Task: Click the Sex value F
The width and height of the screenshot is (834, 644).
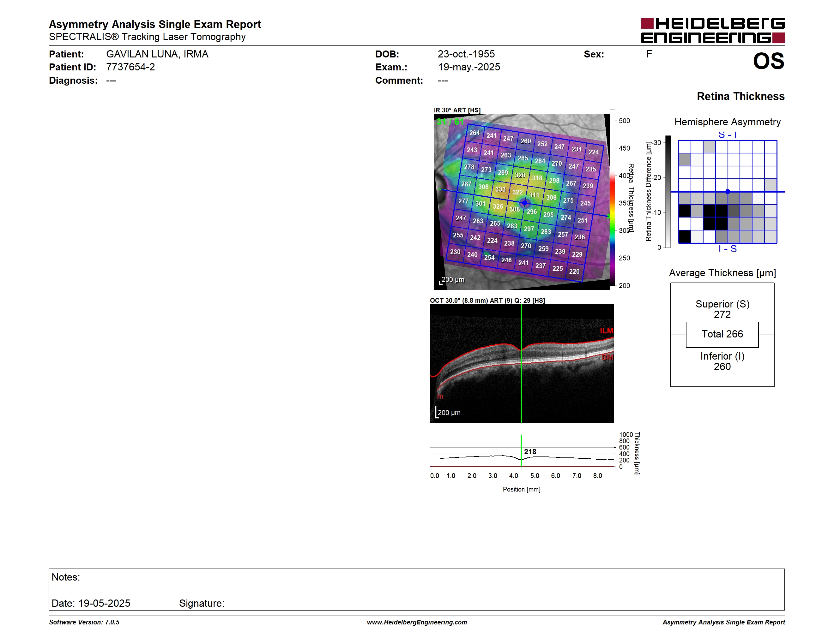Action: pyautogui.click(x=649, y=54)
